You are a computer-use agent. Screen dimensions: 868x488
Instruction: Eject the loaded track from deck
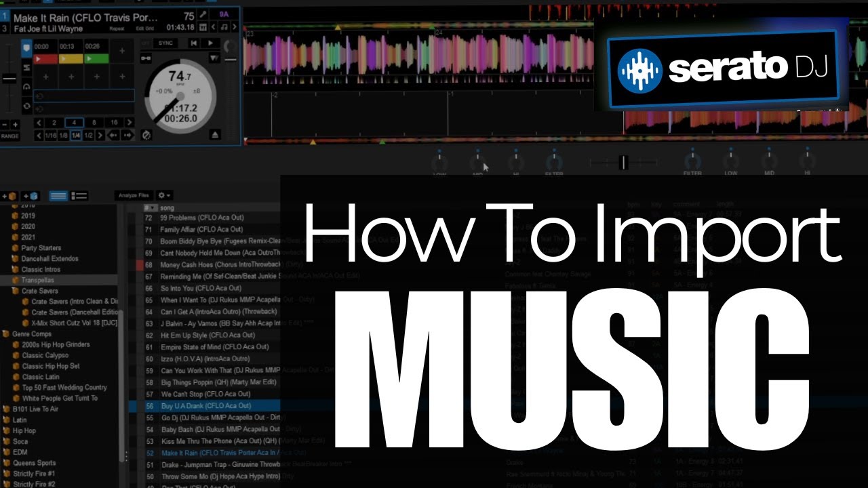tap(215, 135)
